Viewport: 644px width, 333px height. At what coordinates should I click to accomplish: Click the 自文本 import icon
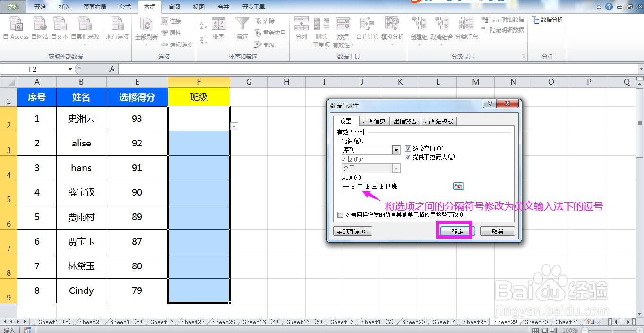60,28
